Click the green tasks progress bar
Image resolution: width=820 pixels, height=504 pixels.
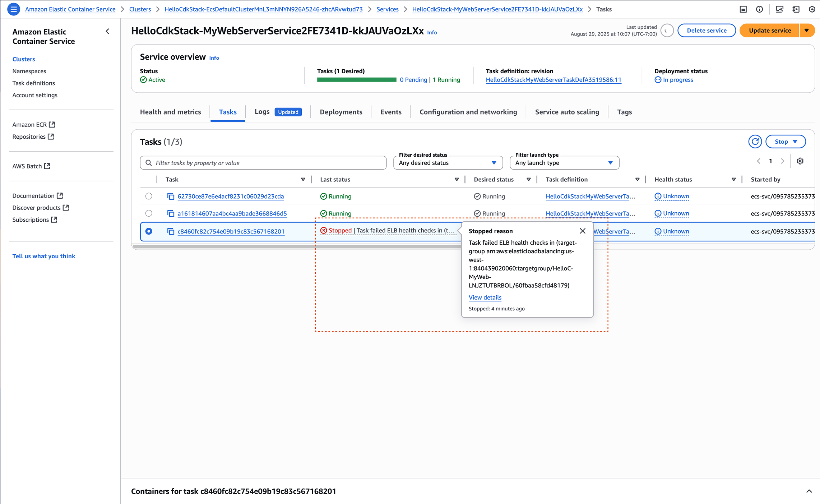pos(357,80)
